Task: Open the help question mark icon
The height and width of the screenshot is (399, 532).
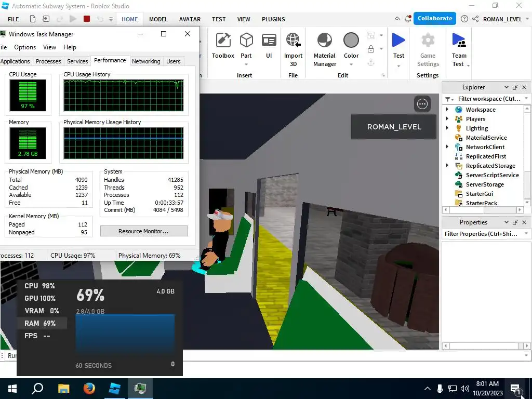Action: click(x=464, y=19)
